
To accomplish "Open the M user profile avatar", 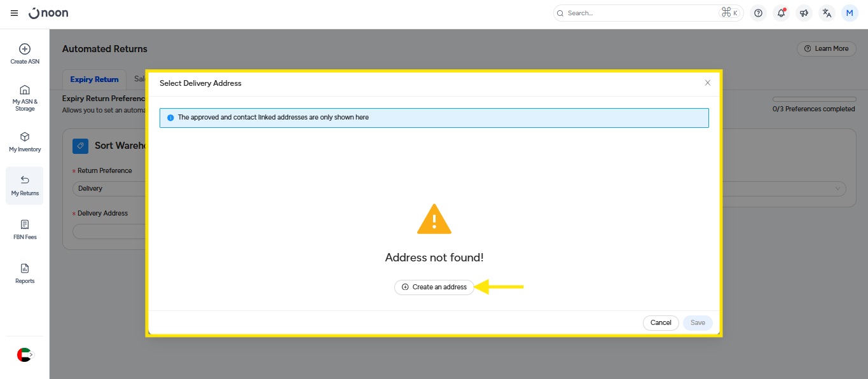I will (x=850, y=13).
